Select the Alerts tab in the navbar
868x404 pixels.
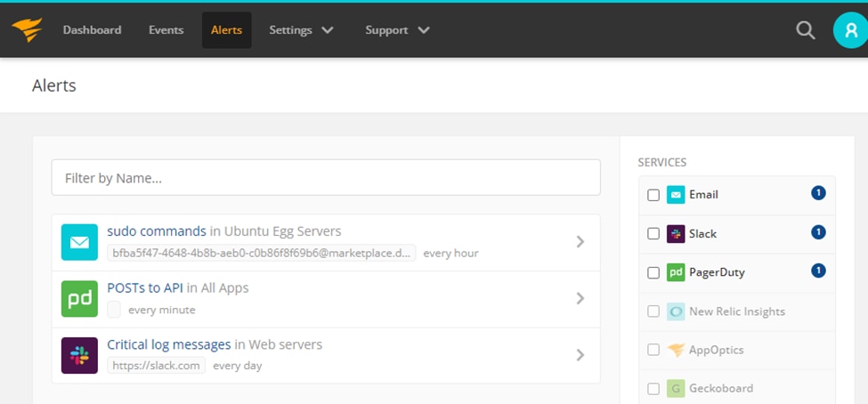pos(226,30)
